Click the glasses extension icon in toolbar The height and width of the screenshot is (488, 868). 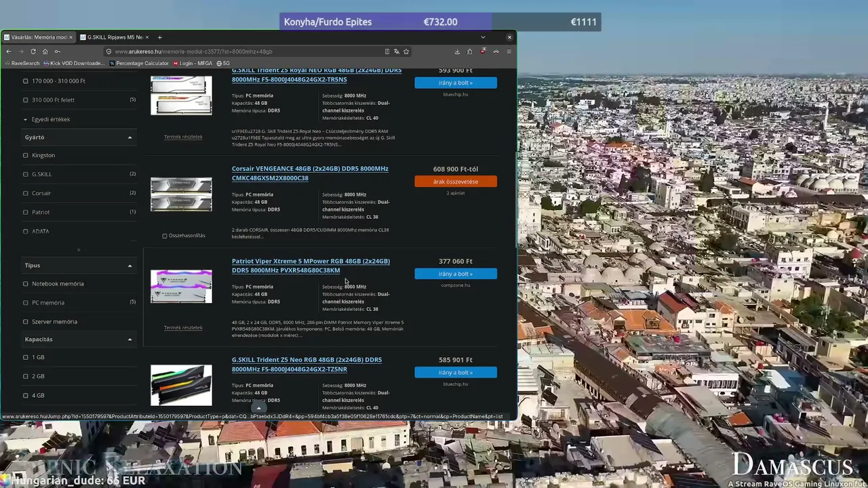pos(496,52)
